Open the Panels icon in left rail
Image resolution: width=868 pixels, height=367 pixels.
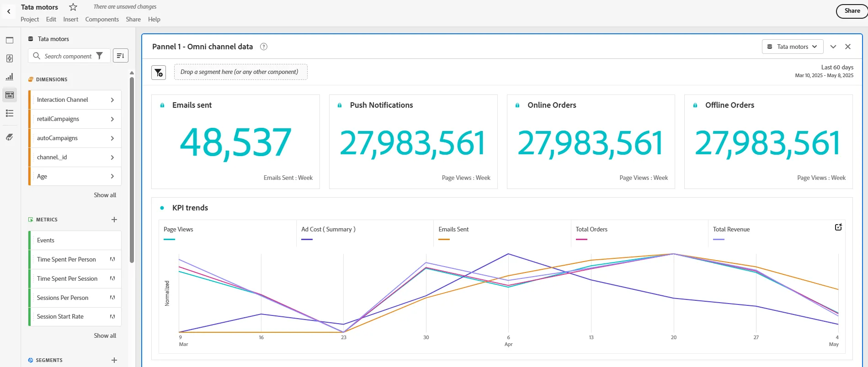[10, 40]
